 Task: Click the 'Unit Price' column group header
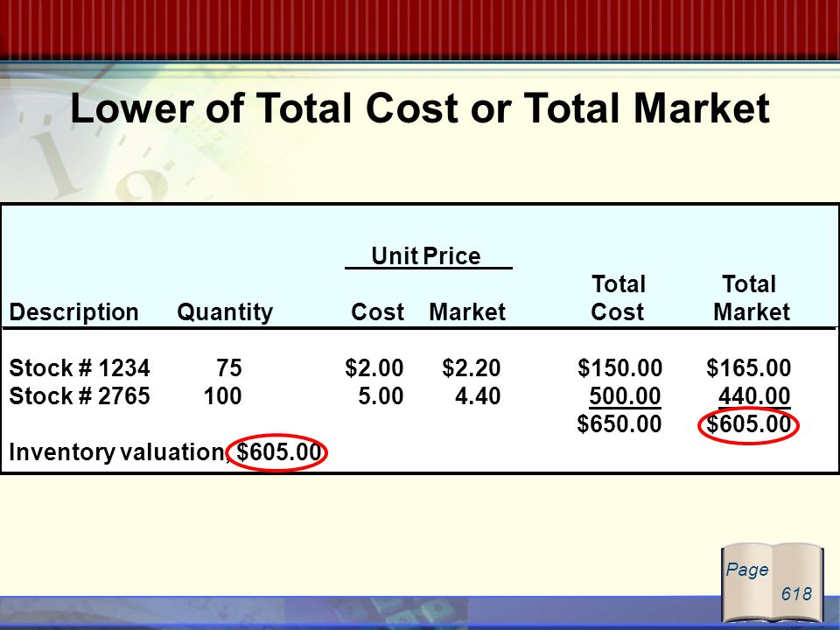pos(426,255)
